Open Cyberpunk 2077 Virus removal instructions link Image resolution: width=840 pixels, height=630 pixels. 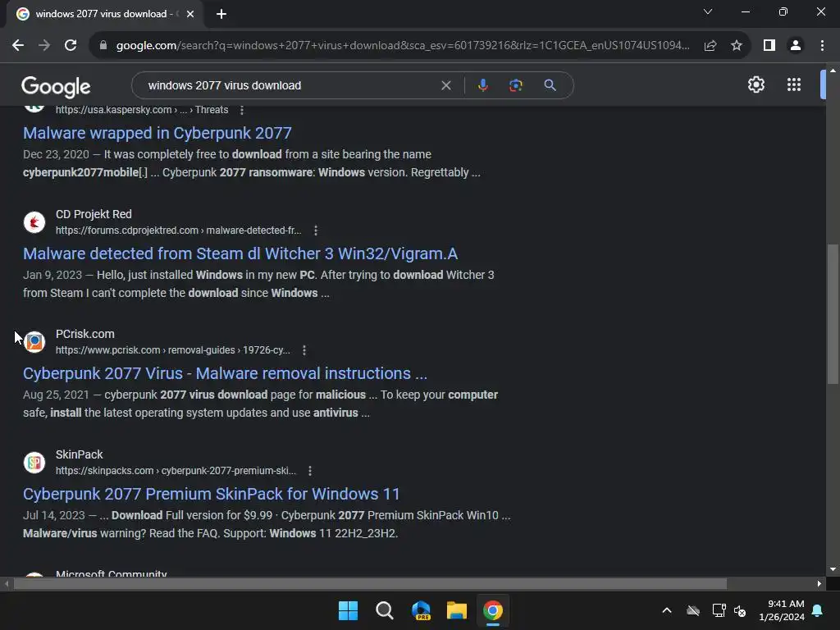coord(225,373)
